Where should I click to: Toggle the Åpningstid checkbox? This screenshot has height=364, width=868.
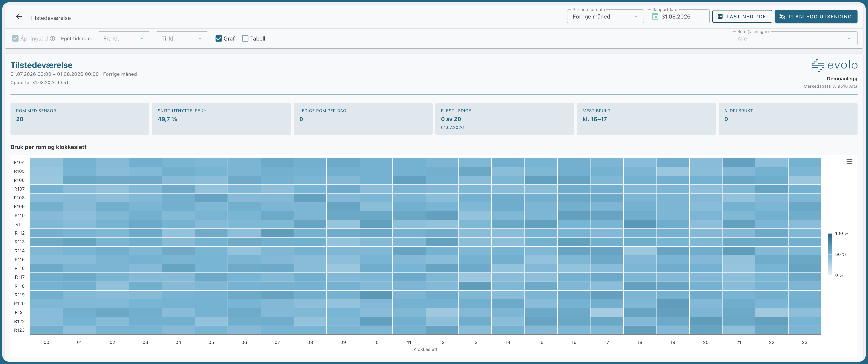pos(15,38)
